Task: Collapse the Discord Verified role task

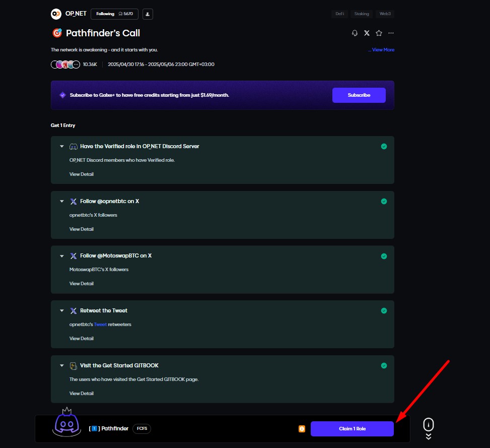Action: [62, 146]
